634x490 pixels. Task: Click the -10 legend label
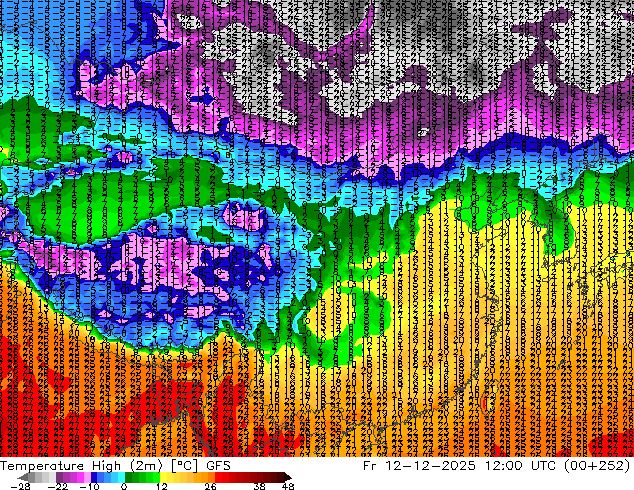coord(89,486)
